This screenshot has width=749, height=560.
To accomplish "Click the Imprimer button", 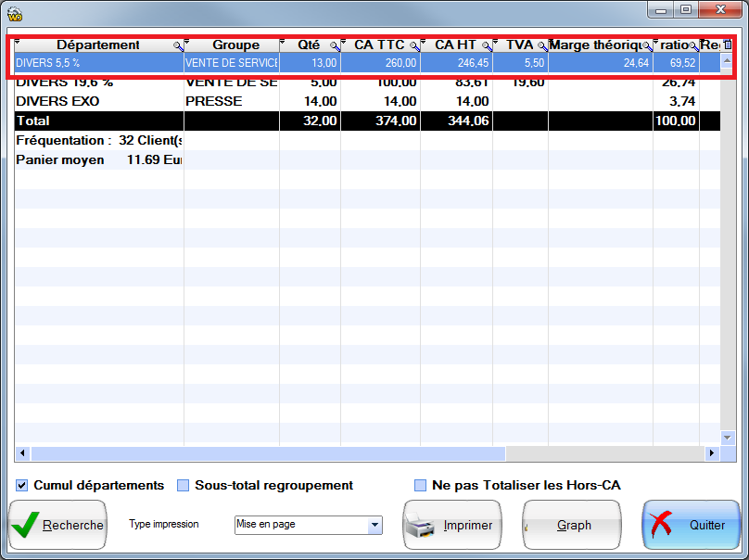I will coord(451,525).
